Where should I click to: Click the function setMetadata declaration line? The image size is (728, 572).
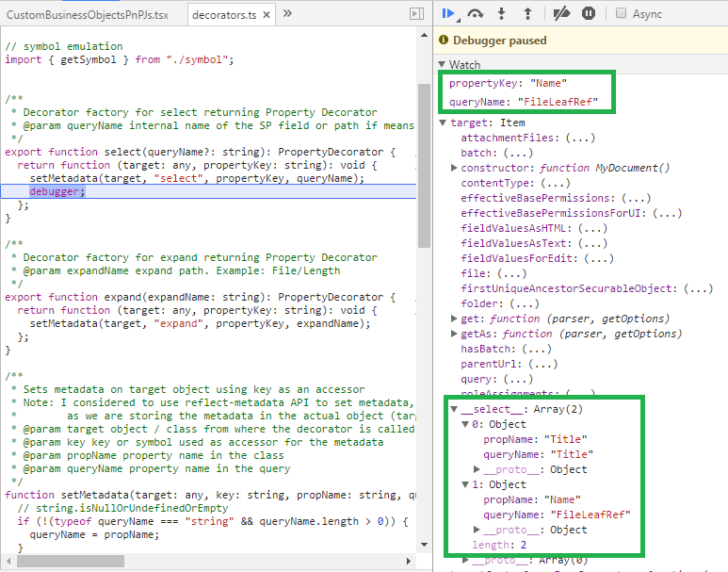coord(210,495)
